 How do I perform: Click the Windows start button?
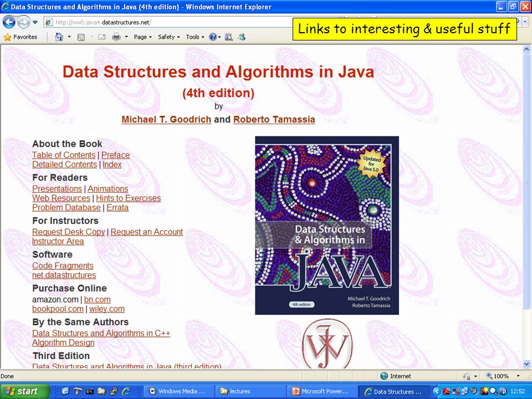click(x=24, y=391)
